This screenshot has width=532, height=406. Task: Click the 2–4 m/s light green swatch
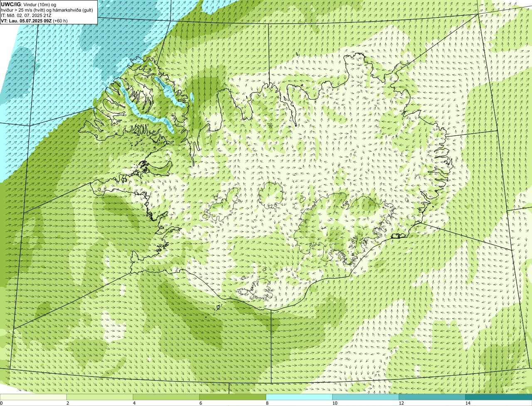click(100, 397)
